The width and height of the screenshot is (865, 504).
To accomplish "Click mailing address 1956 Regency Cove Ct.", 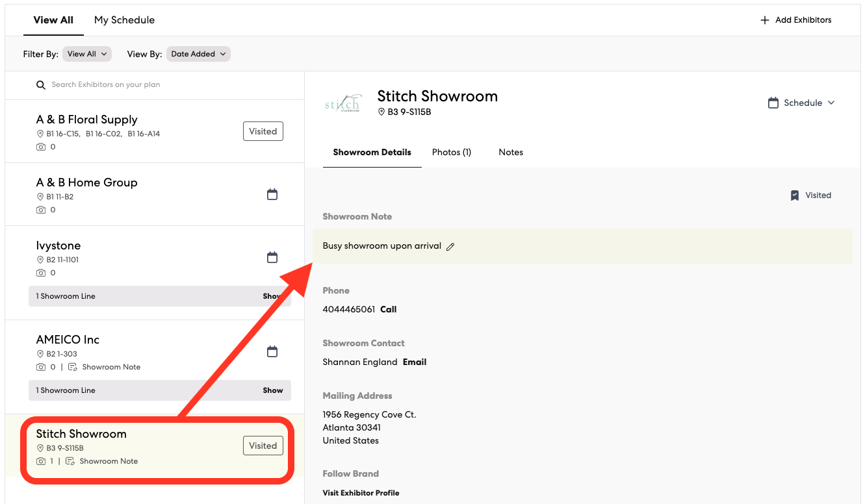I will pos(370,414).
